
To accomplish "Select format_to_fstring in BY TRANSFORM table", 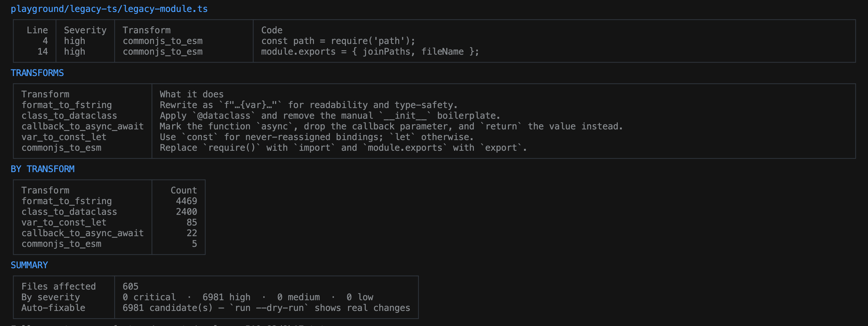I will [67, 201].
